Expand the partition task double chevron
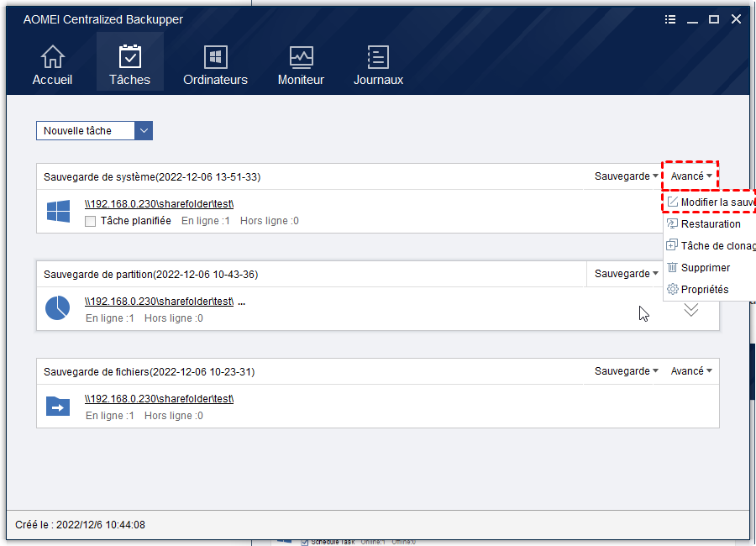The height and width of the screenshot is (546, 756). tap(691, 310)
